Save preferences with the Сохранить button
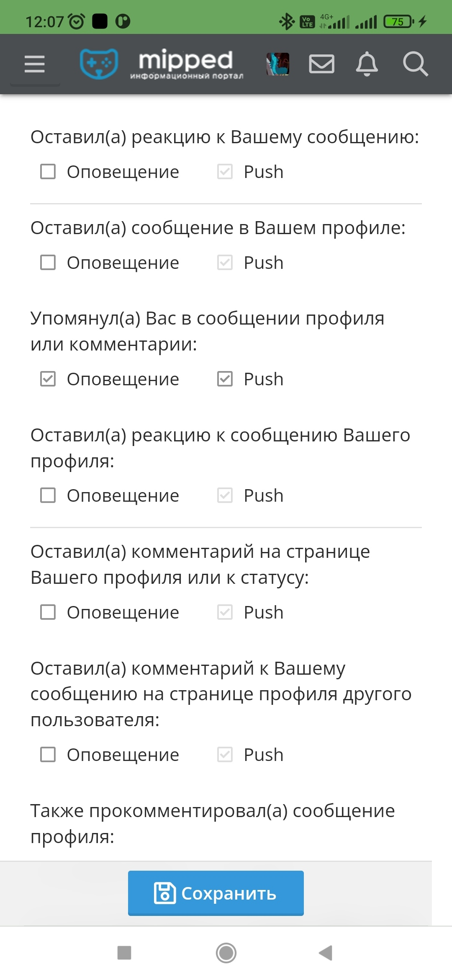 (216, 893)
